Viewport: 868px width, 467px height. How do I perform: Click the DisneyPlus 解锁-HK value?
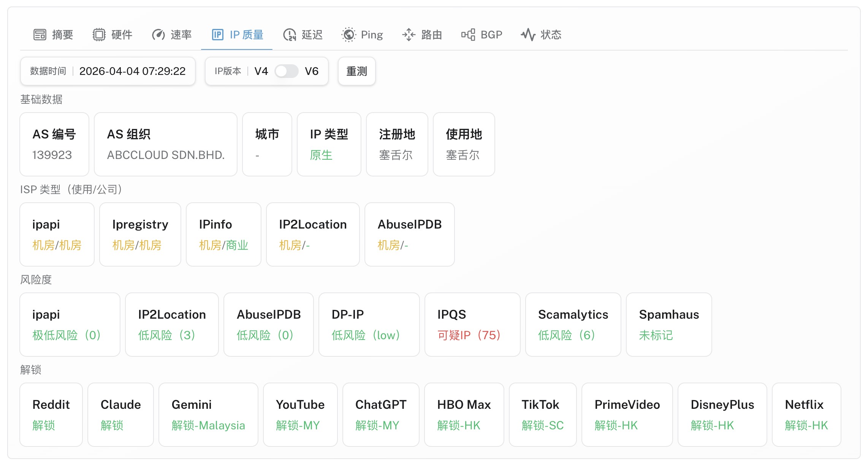pyautogui.click(x=712, y=425)
